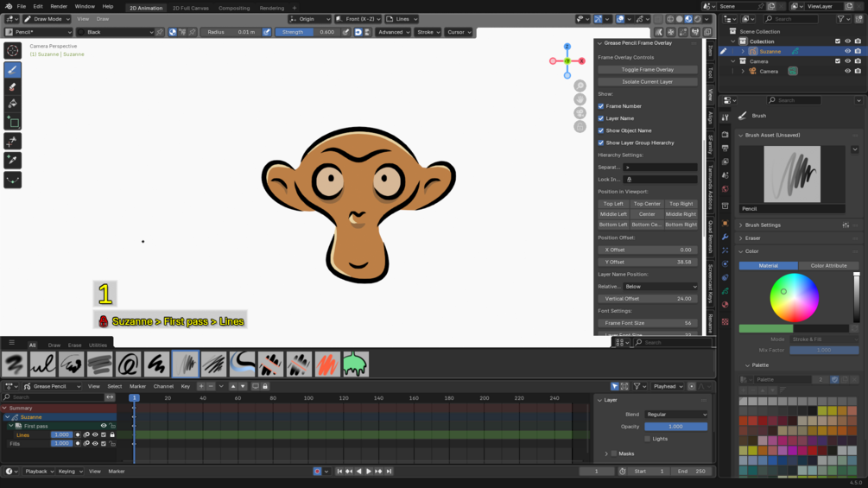Image resolution: width=868 pixels, height=488 pixels.
Task: Click the Top Right position button
Action: (681, 204)
